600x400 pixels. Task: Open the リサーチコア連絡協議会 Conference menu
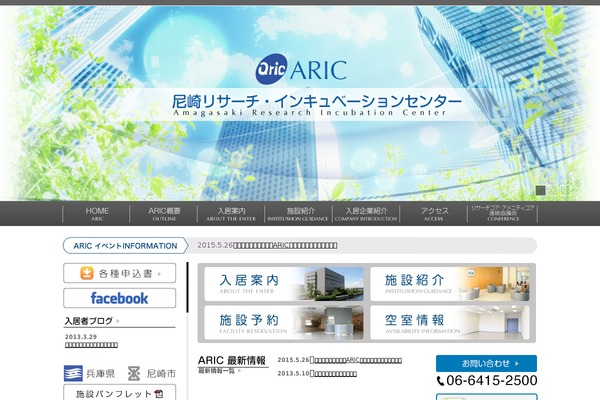tap(502, 214)
